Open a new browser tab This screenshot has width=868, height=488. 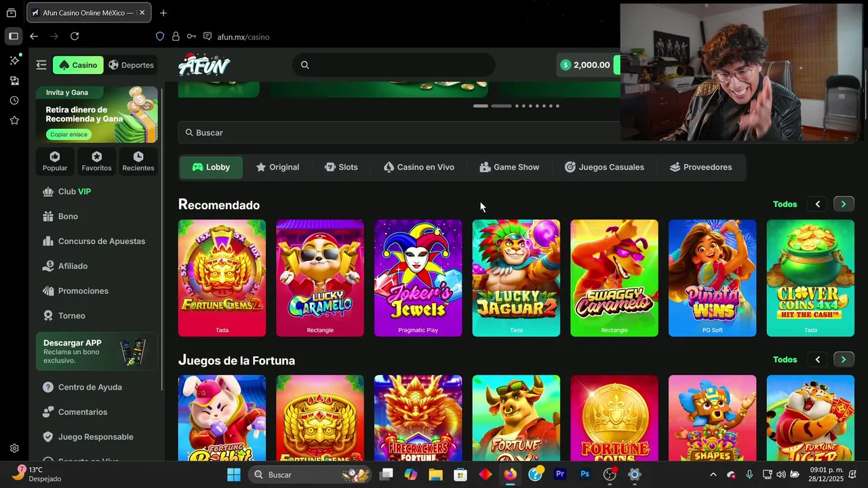[x=163, y=13]
